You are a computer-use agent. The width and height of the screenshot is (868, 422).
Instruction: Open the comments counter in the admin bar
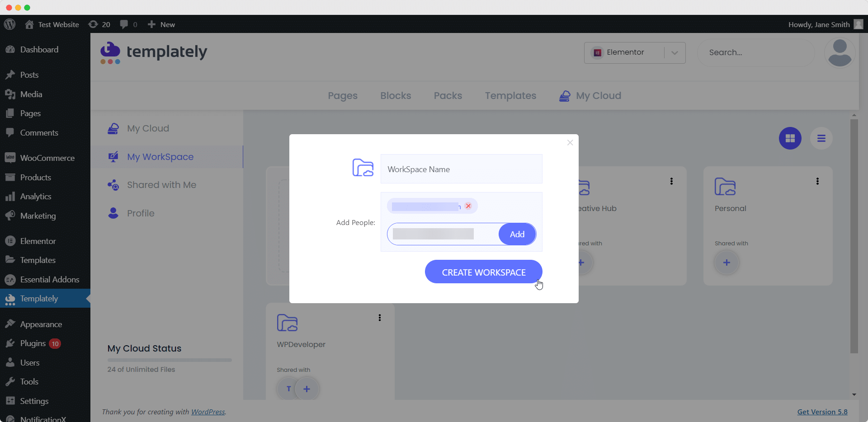coord(128,24)
